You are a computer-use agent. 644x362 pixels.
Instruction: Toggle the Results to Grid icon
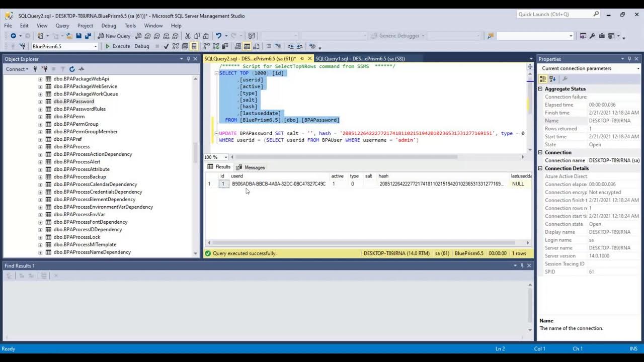point(247,46)
